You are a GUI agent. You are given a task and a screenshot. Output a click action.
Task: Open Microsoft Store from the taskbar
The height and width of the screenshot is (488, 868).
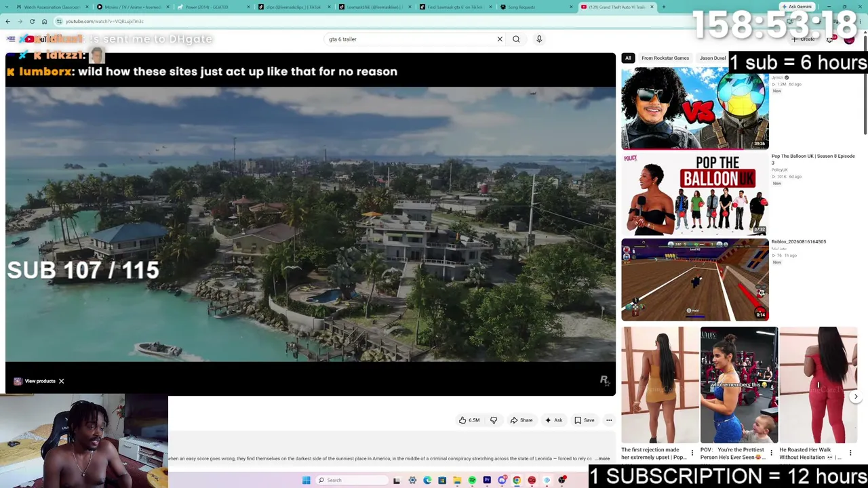click(x=442, y=481)
